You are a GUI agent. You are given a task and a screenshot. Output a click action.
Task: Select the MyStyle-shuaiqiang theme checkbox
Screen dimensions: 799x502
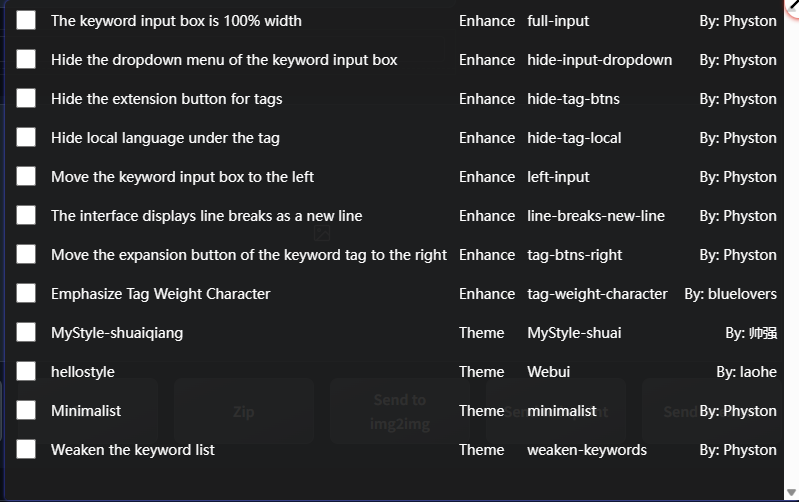pos(26,332)
